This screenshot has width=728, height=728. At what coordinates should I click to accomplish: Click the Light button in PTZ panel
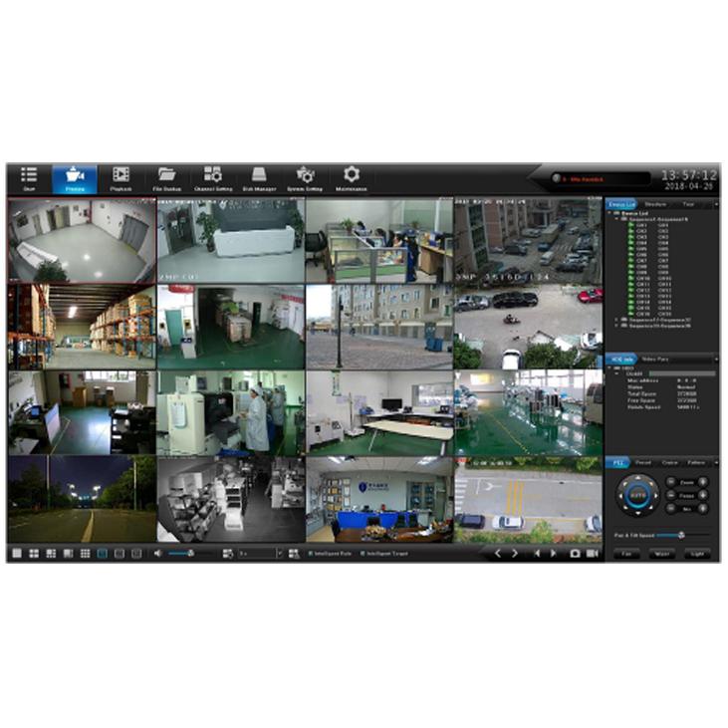[x=696, y=553]
